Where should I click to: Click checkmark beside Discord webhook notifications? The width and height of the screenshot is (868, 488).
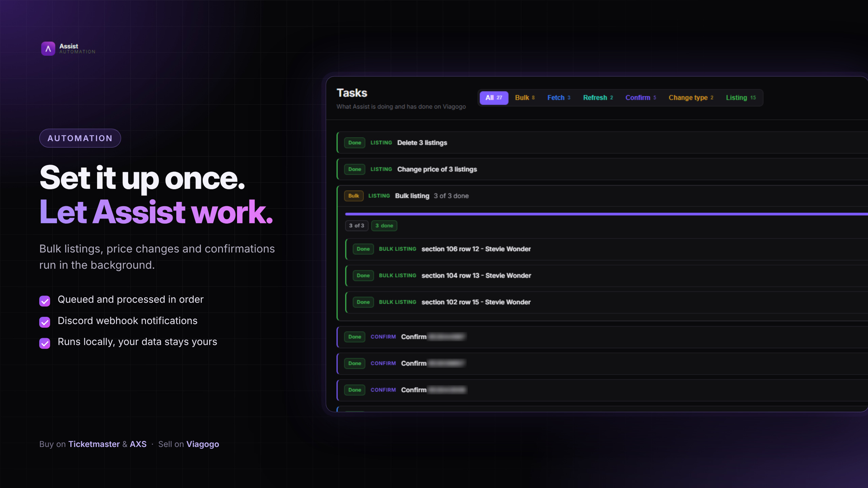[45, 322]
